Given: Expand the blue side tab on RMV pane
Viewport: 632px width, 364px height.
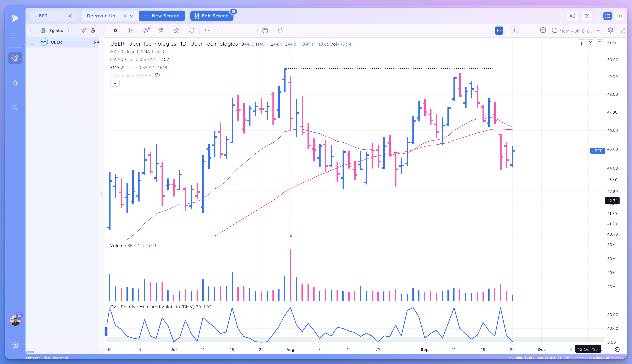Looking at the screenshot, I should [x=106, y=331].
